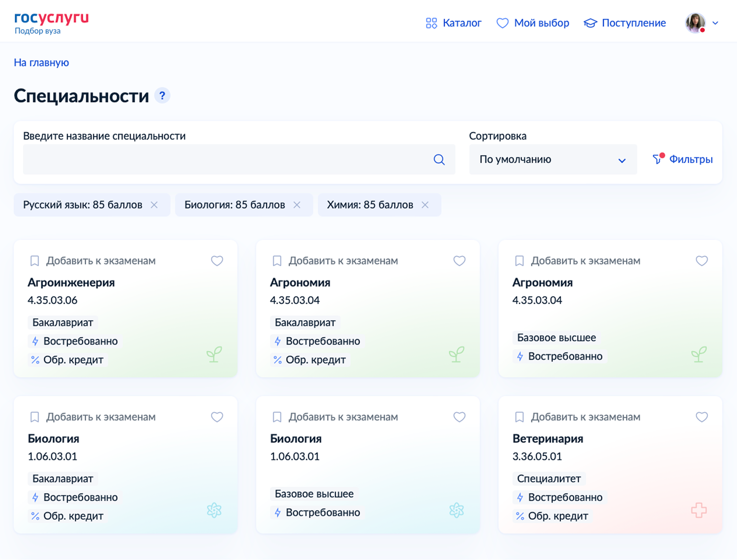Open the Ветеринария specialty title
Screen dimensions: 737x560
coord(547,438)
